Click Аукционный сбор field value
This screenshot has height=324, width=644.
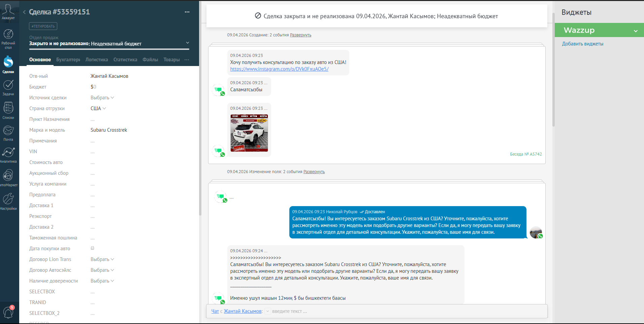pyautogui.click(x=93, y=173)
